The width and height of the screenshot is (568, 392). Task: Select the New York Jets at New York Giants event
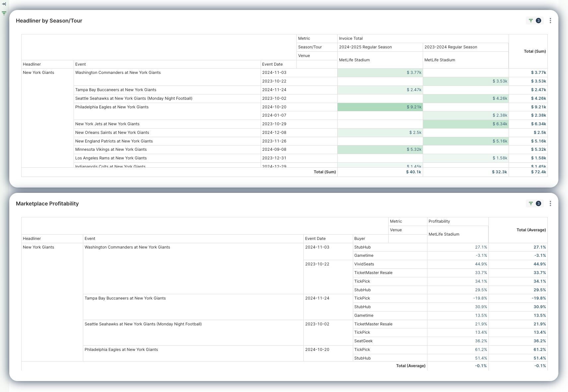(107, 124)
